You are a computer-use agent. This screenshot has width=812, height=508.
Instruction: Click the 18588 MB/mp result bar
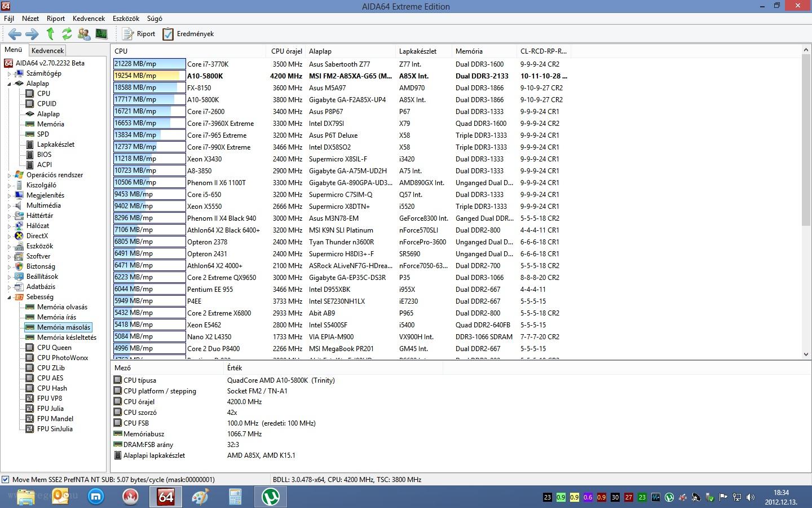(x=149, y=88)
